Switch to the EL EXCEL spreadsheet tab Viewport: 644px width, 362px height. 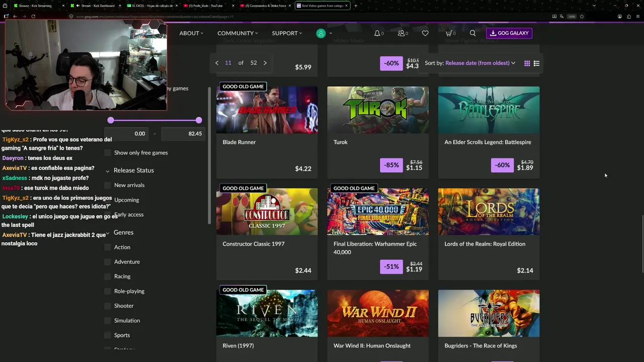click(152, 6)
